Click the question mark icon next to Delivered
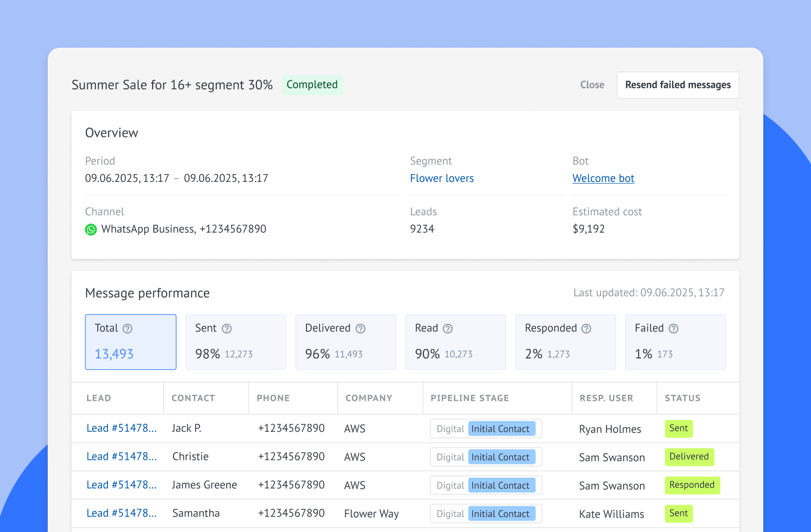The width and height of the screenshot is (811, 532). (x=360, y=329)
